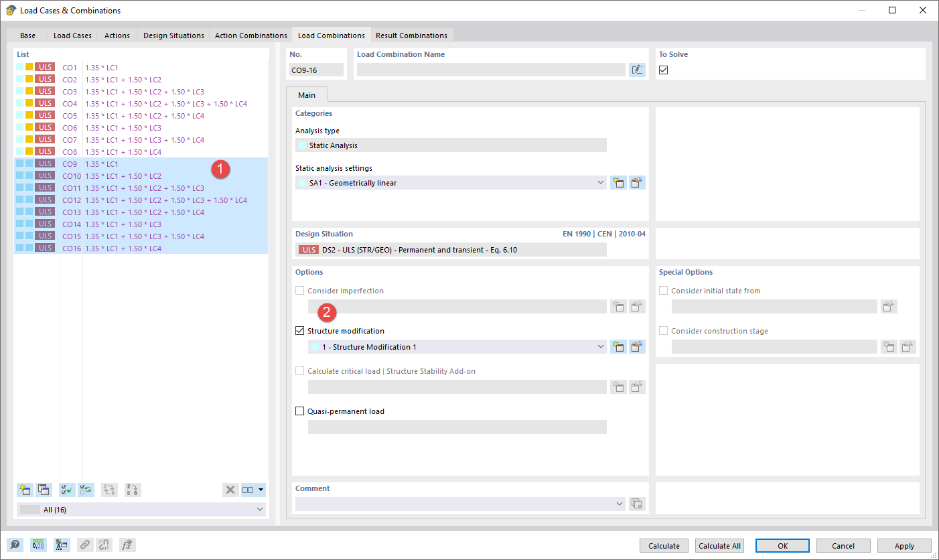Open the Result Combinations tab
Viewport: 939px width, 560px height.
coord(411,36)
